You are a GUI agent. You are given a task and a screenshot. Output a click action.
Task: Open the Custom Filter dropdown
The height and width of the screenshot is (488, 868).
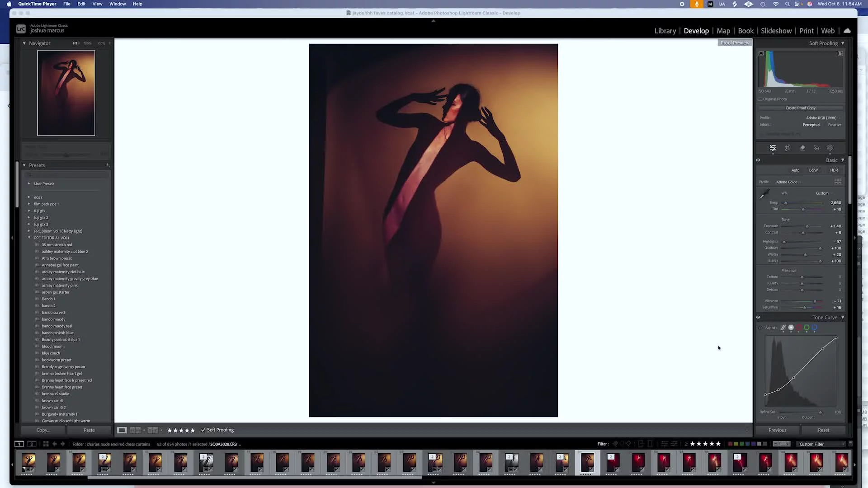tap(821, 444)
